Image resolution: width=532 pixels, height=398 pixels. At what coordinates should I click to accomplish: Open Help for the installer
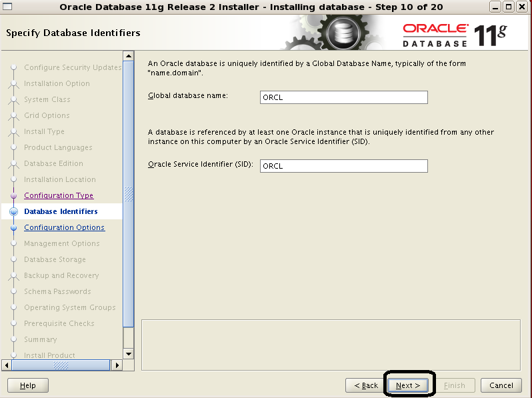tap(28, 385)
